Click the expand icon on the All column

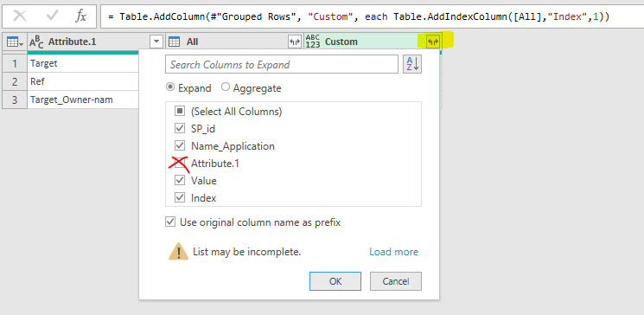coord(295,42)
